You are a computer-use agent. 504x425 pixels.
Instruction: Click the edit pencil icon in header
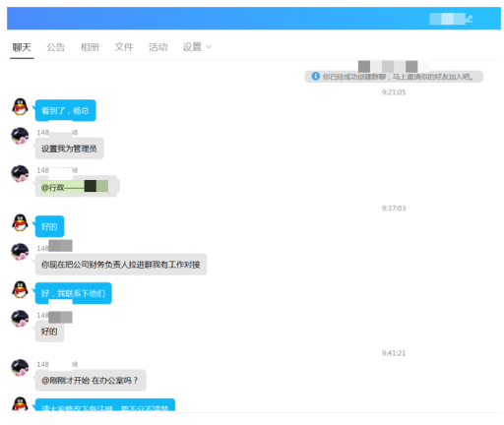[x=470, y=19]
